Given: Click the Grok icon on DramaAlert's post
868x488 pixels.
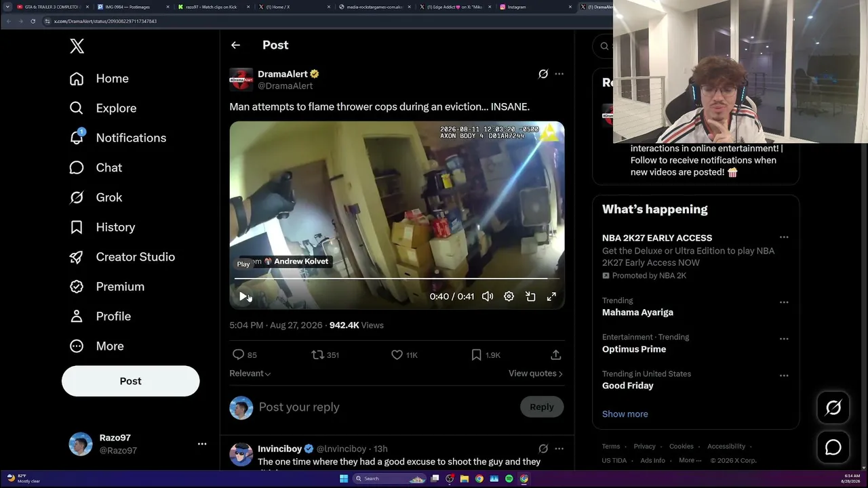Looking at the screenshot, I should click(x=543, y=74).
